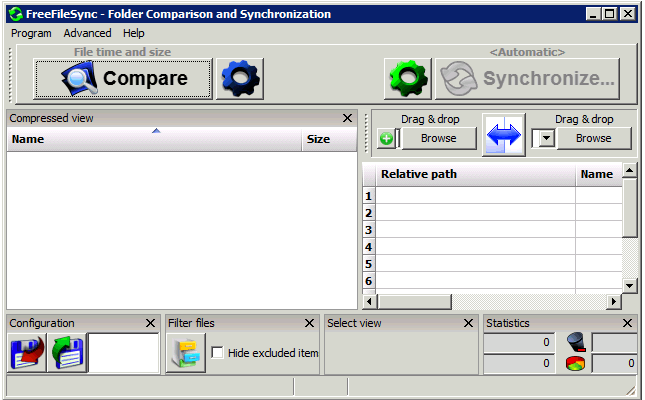The width and height of the screenshot is (645, 400).
Task: Select row 1 in file grid
Action: coord(369,196)
